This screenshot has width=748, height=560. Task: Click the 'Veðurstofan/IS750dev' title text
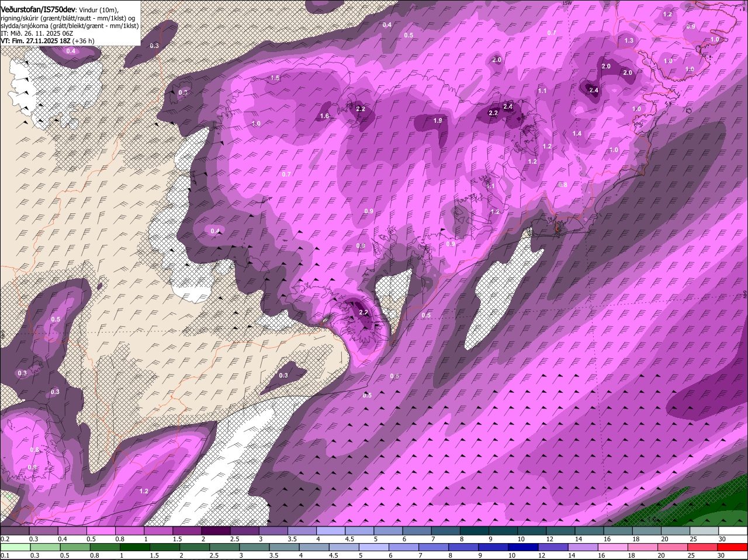[x=38, y=9]
